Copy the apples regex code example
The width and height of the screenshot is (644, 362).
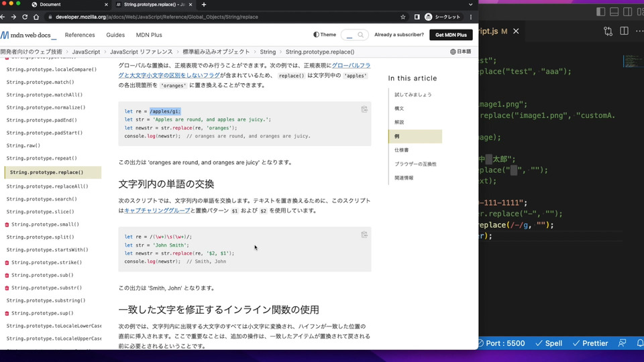(364, 109)
